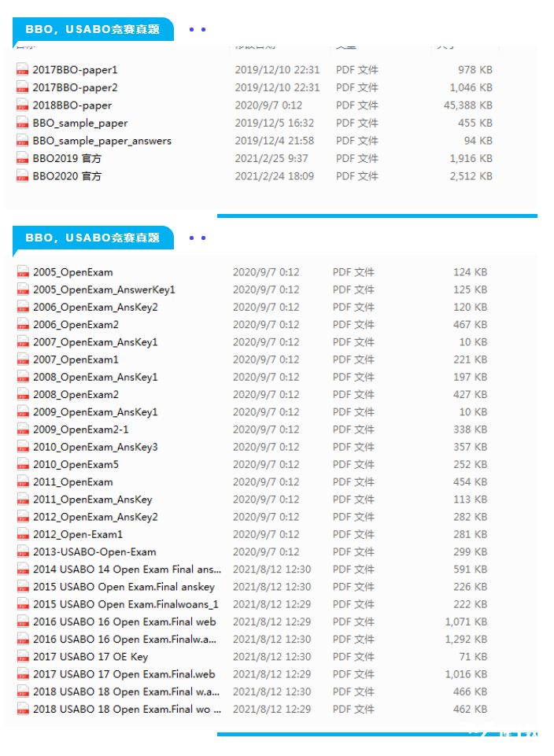Click the 1,016 KB file size value

466,674
